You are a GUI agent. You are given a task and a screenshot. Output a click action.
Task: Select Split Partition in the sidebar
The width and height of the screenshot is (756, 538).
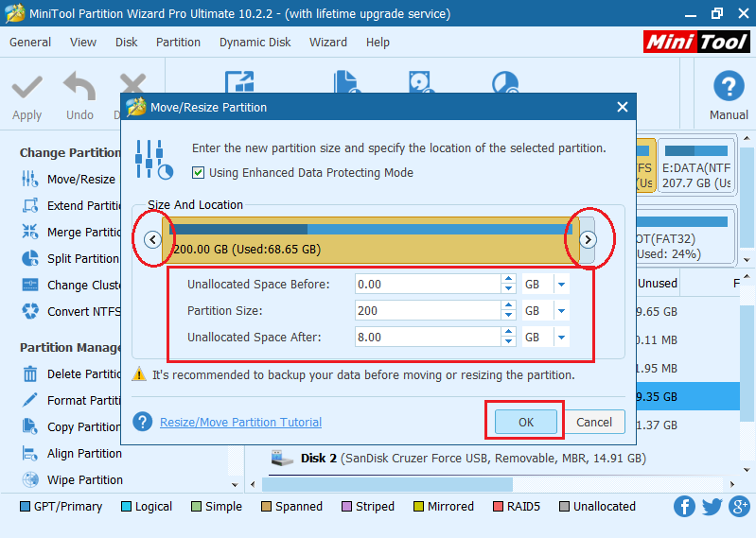69,259
